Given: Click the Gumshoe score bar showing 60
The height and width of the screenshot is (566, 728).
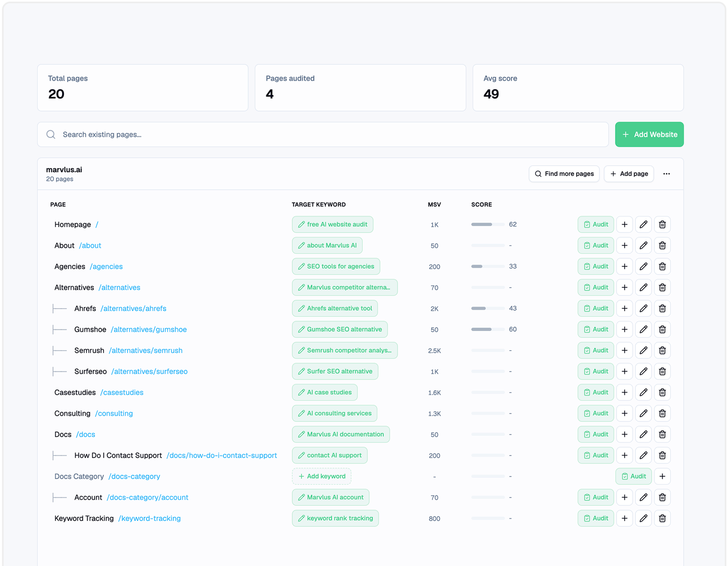Looking at the screenshot, I should point(488,329).
